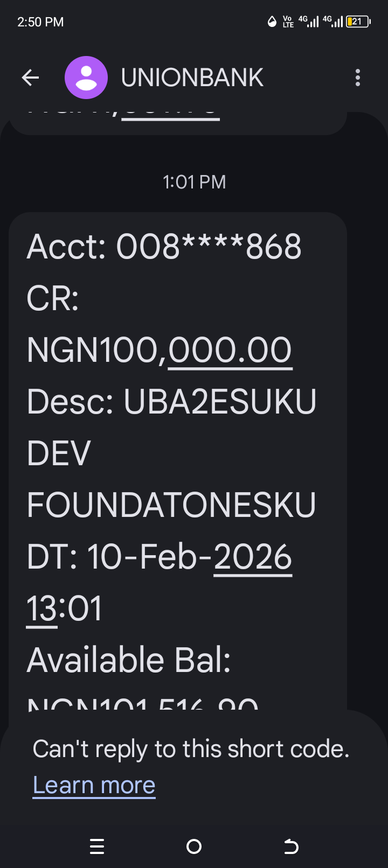Tap the underlined 13 in 13:01

pyautogui.click(x=41, y=609)
